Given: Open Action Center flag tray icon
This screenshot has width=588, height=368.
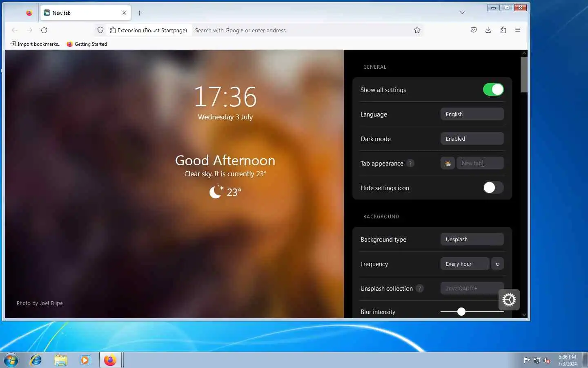Looking at the screenshot, I should tap(527, 360).
